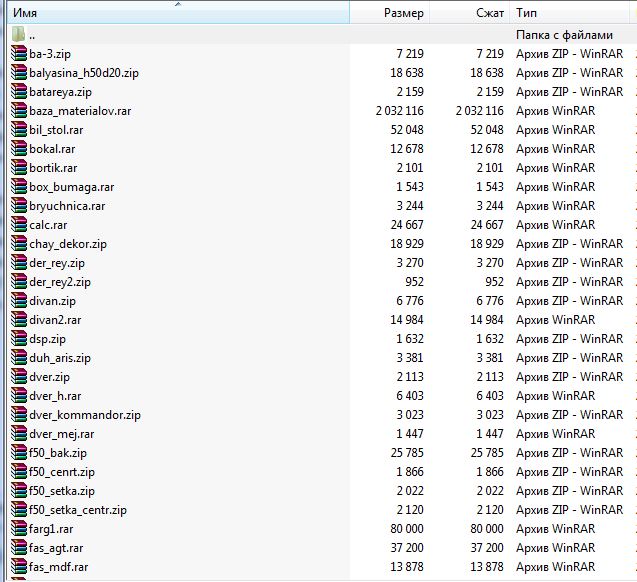Click size value 2 032 116 in Размер column
The height and width of the screenshot is (582, 637).
pyautogui.click(x=399, y=110)
